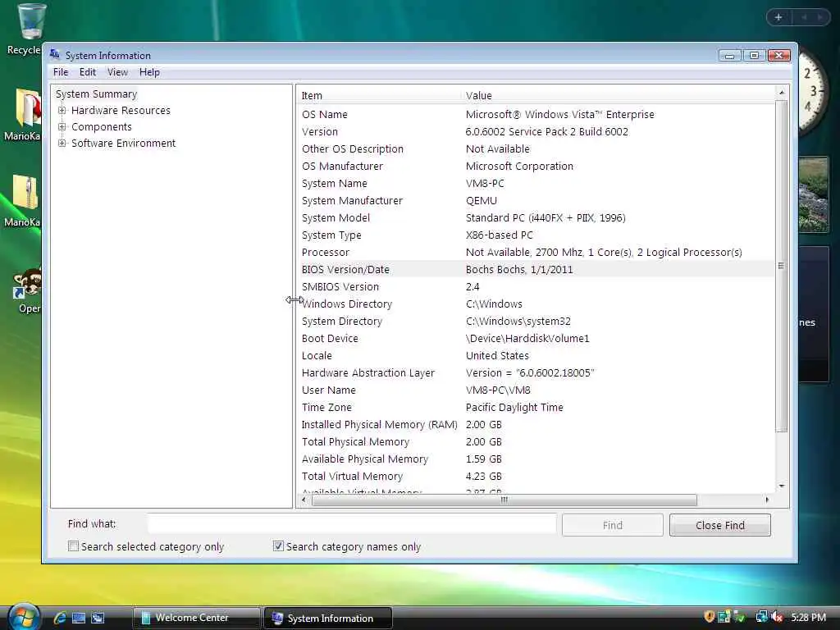Click the value C:\Windows\system32
This screenshot has width=840, height=630.
[518, 321]
